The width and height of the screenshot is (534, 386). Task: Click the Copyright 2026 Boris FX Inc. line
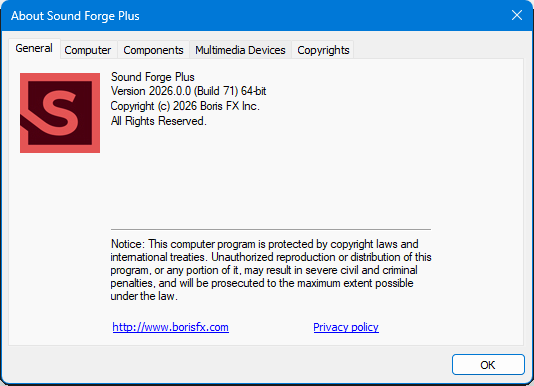tap(185, 106)
